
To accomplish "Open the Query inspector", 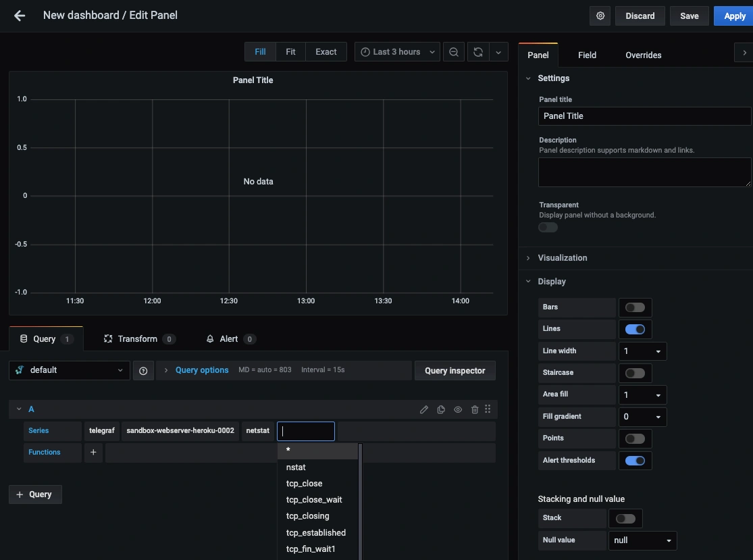I will pyautogui.click(x=455, y=371).
